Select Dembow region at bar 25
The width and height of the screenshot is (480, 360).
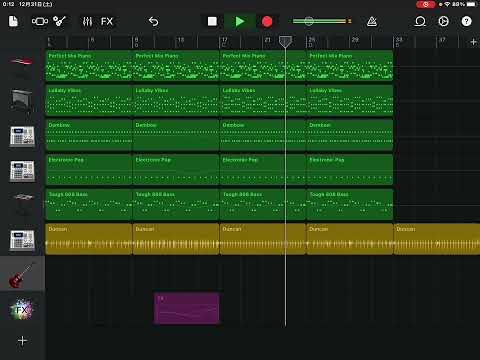350,135
